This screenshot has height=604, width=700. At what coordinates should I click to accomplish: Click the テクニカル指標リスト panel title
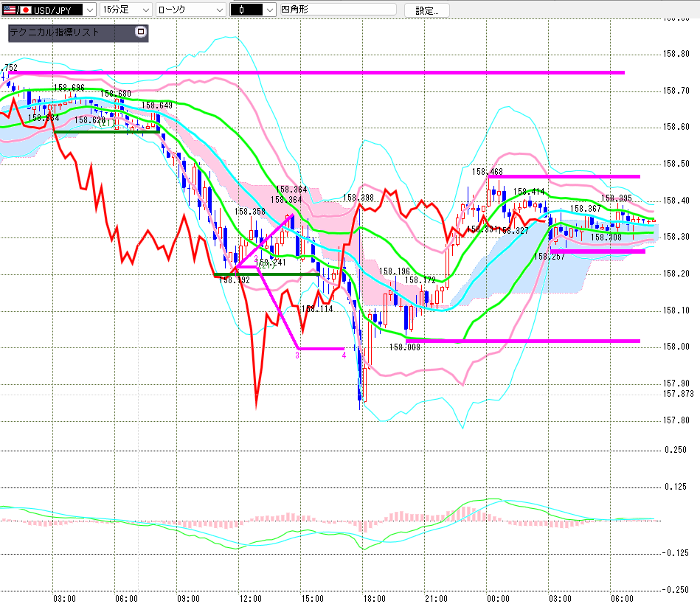(x=54, y=32)
